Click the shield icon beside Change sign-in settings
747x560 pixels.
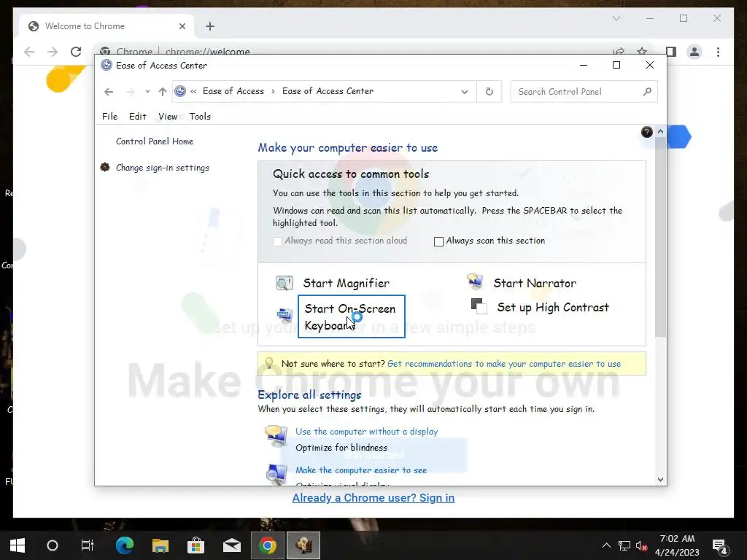(x=105, y=167)
